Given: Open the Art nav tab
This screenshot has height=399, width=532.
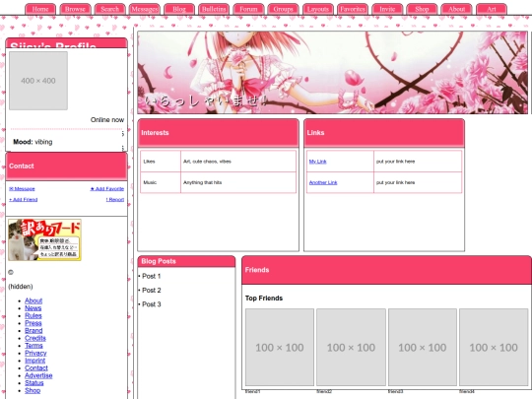Looking at the screenshot, I should tap(492, 9).
